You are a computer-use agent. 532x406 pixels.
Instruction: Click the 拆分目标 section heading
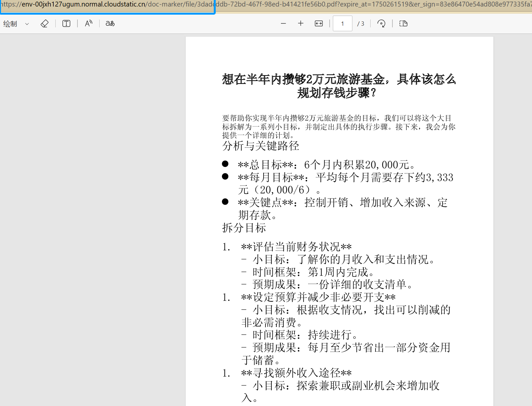coord(244,228)
